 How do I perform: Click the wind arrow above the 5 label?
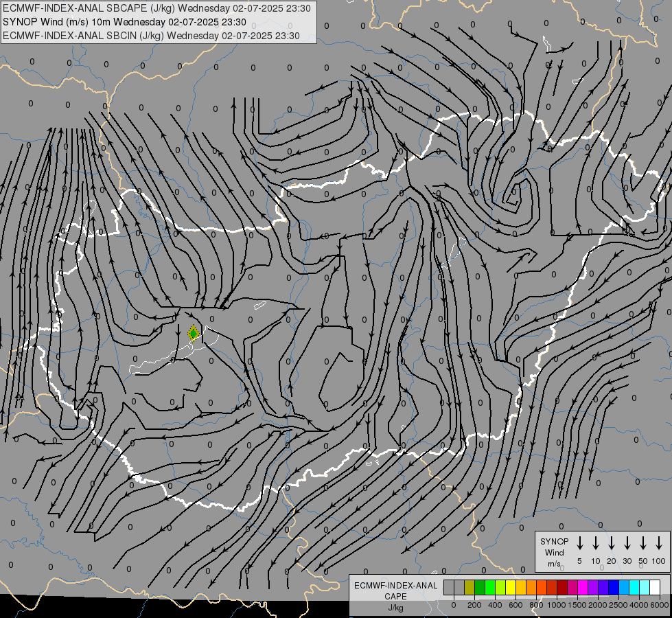[579, 543]
